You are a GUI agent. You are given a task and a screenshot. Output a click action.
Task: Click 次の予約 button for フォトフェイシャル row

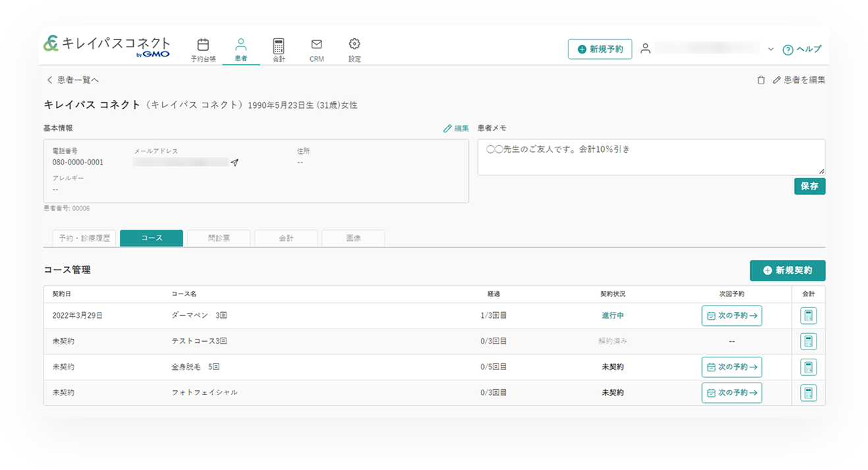[x=732, y=393]
